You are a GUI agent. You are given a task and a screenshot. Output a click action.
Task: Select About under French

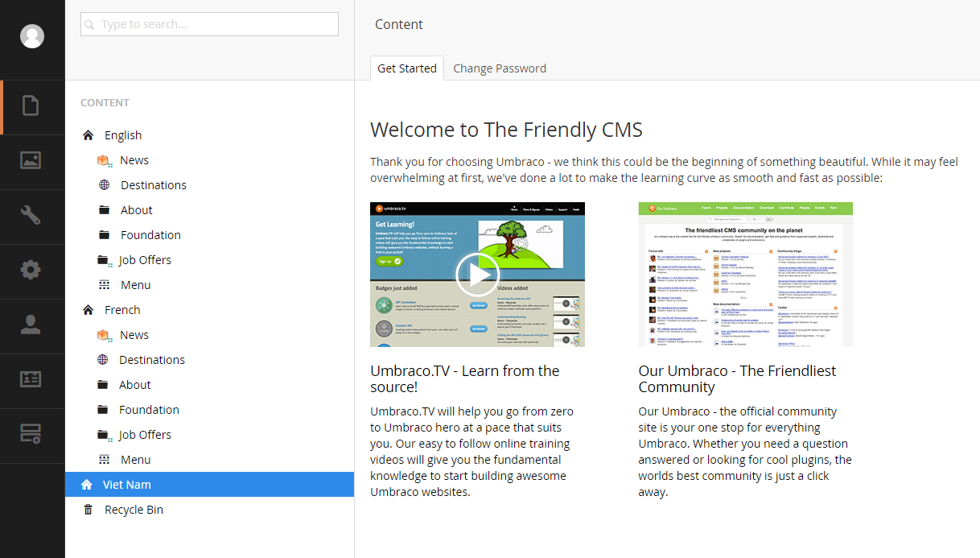click(135, 385)
